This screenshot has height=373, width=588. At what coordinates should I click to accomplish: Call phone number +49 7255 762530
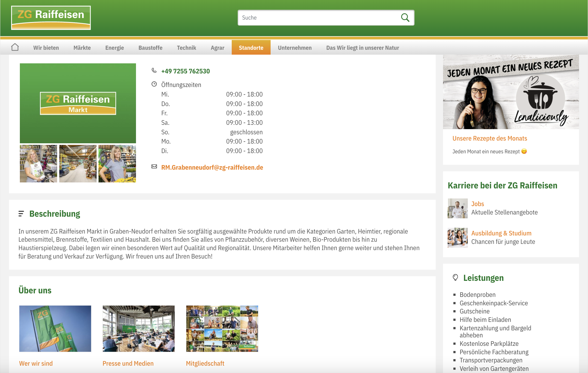point(185,71)
